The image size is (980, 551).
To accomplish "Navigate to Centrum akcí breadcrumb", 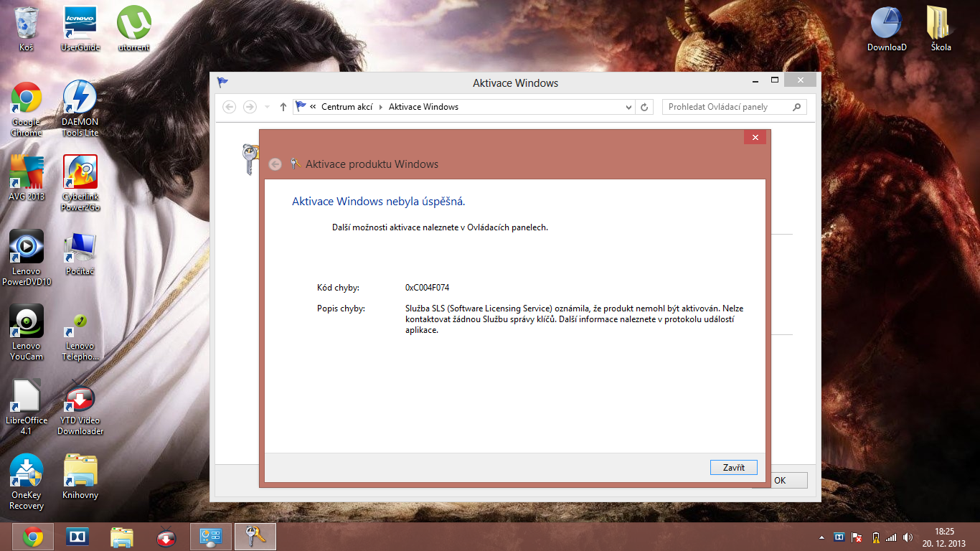I will [x=347, y=107].
